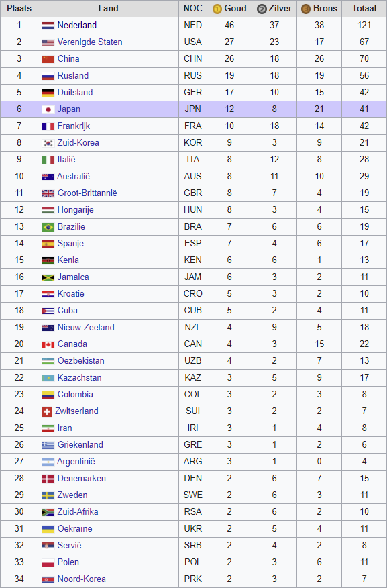Open the Verenigde Staten link
The height and width of the screenshot is (588, 387).
click(90, 42)
